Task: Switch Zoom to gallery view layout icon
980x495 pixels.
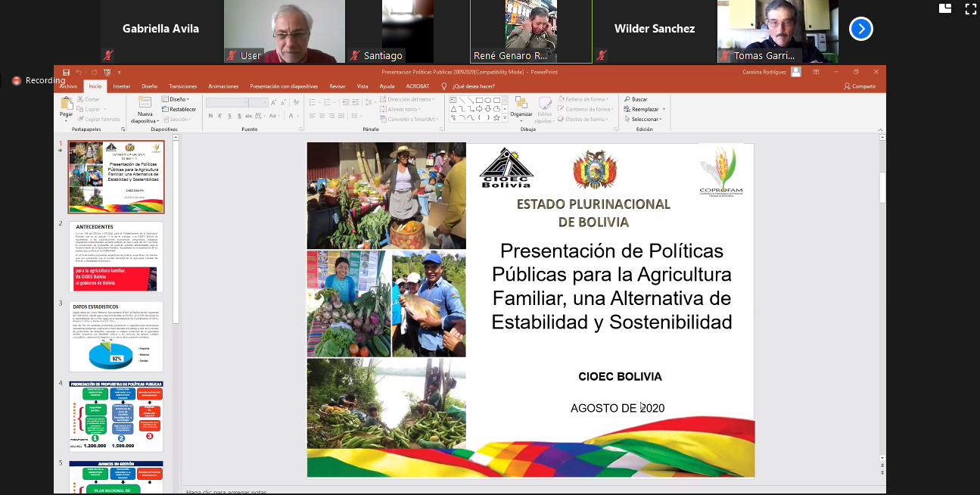Action: point(945,8)
